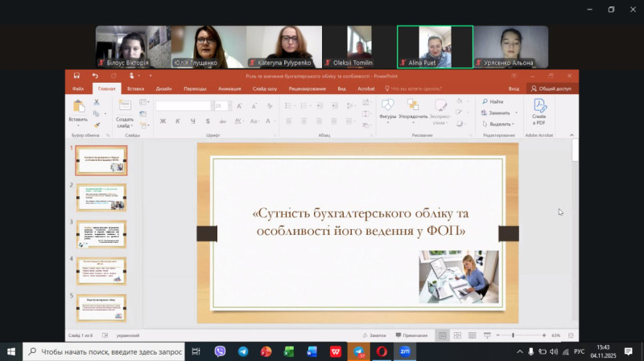The width and height of the screenshot is (644, 361).
Task: Toggle bold formatting button Ж
Action: pos(163,121)
